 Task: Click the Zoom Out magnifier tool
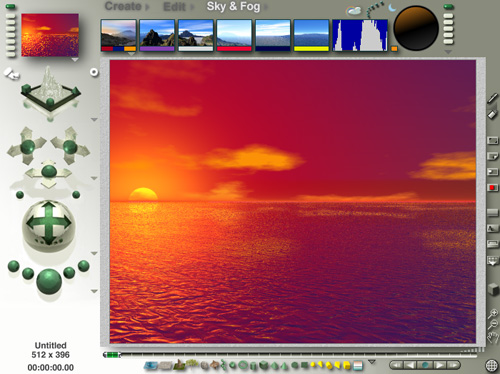(493, 324)
